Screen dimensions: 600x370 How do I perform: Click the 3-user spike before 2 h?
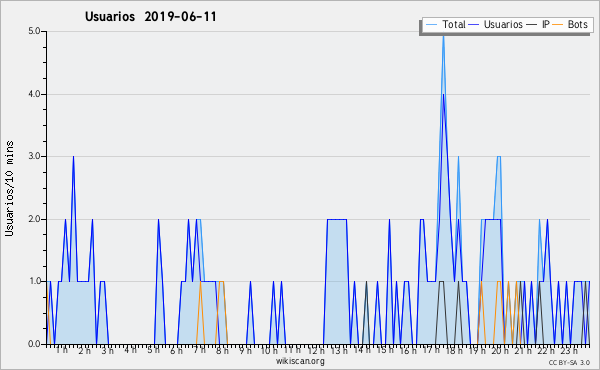pyautogui.click(x=73, y=158)
